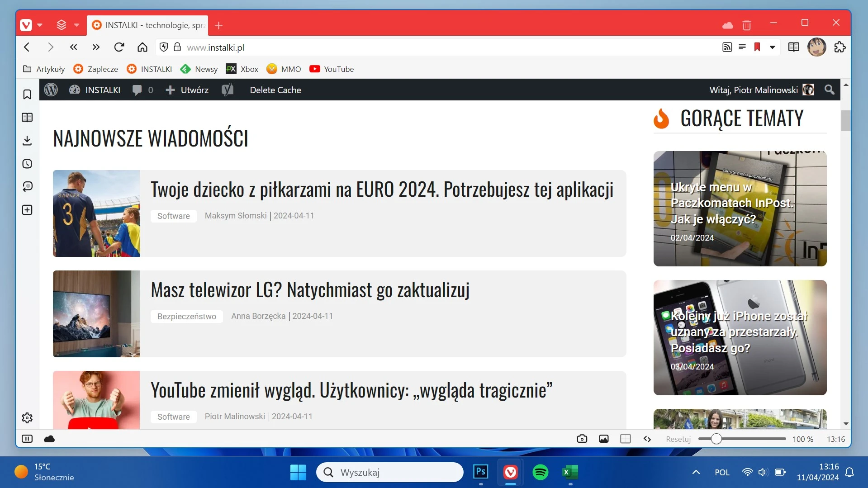Click the Reload page button

point(119,47)
